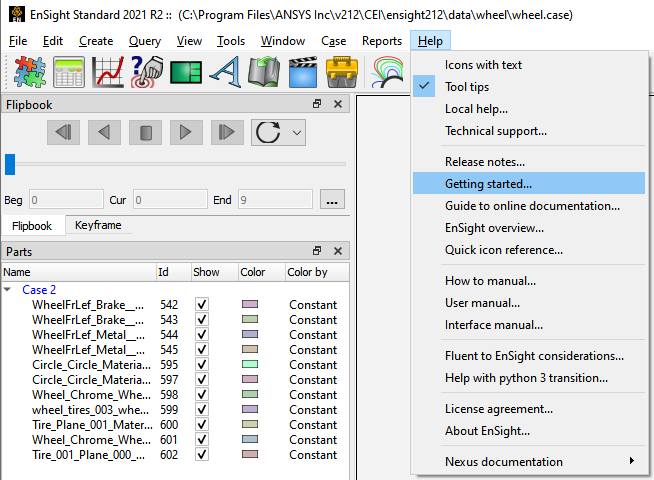Open About EnSight... dialog
Image resolution: width=654 pixels, height=480 pixels.
point(529,431)
